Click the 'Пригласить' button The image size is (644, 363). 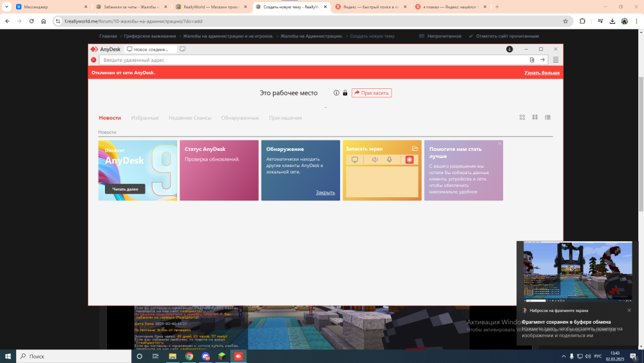372,93
